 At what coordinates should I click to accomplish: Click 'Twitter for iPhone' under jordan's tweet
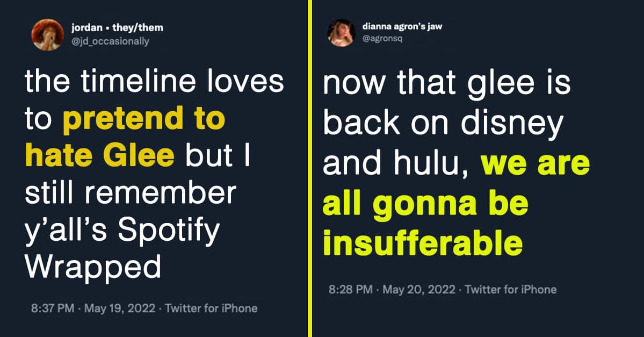point(211,309)
